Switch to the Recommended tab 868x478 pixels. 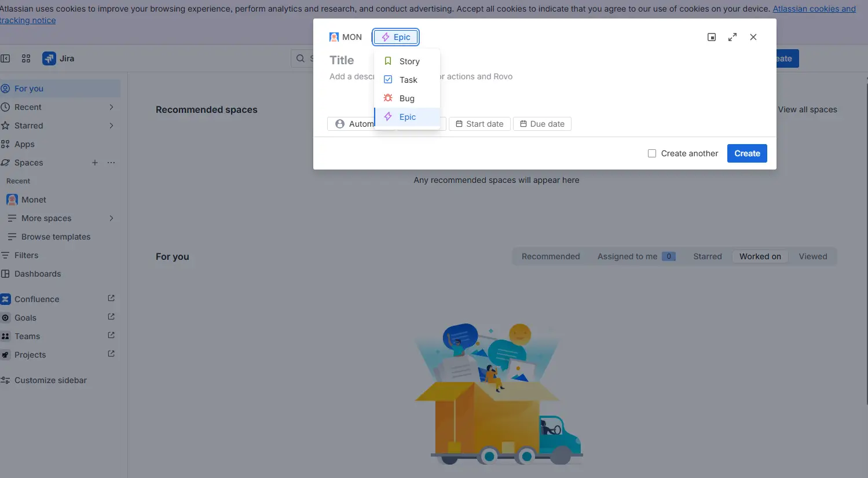pyautogui.click(x=551, y=256)
